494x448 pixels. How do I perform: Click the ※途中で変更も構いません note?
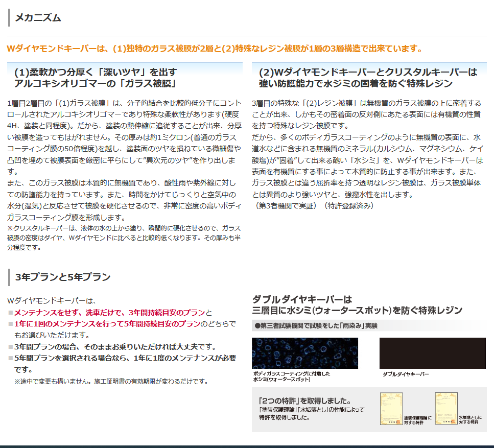click(x=111, y=381)
